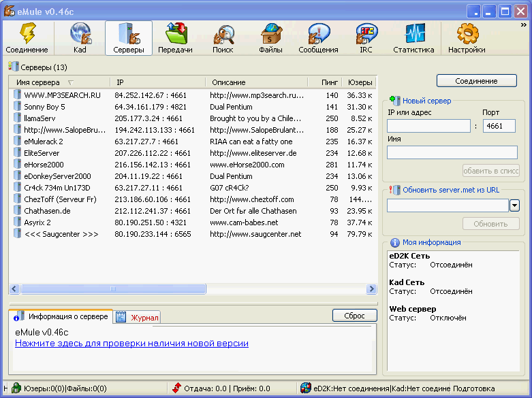Screen dimensions: 532x398
Task: Click the Сброс button
Action: pos(355,316)
